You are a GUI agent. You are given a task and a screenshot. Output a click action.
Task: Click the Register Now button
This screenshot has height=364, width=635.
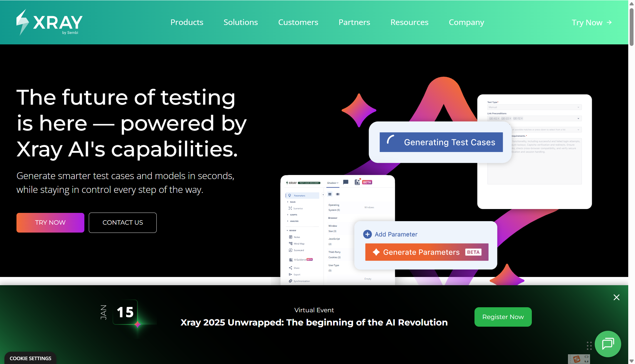tap(503, 317)
